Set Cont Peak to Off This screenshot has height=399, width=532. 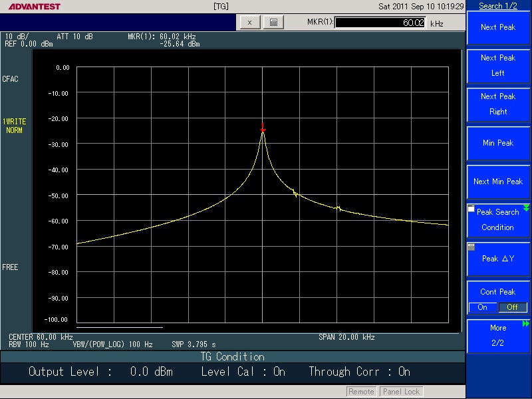[x=512, y=307]
